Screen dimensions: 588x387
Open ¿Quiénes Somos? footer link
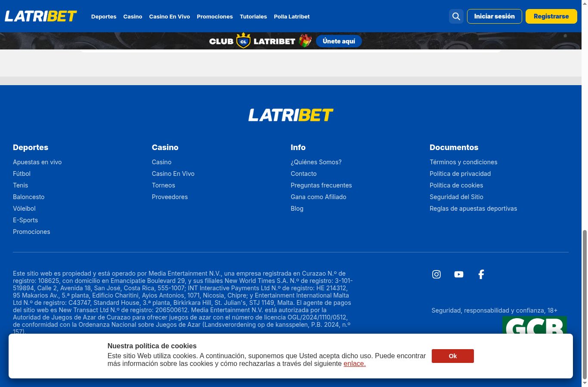(x=316, y=162)
